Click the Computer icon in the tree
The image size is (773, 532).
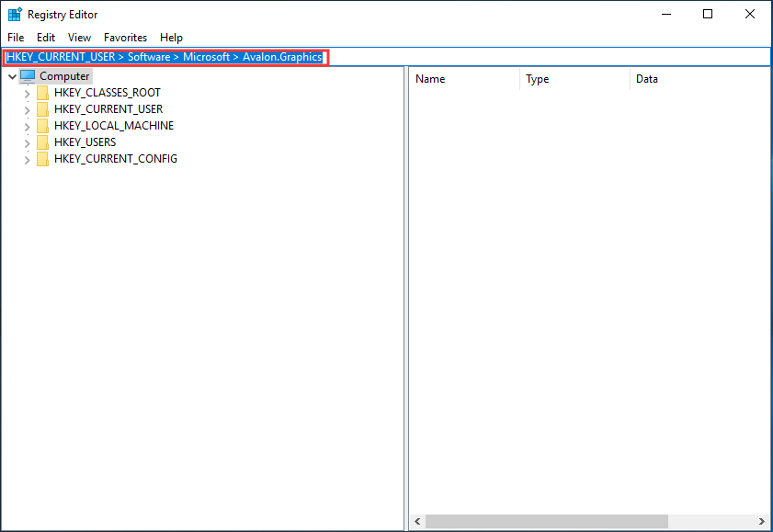(28, 75)
